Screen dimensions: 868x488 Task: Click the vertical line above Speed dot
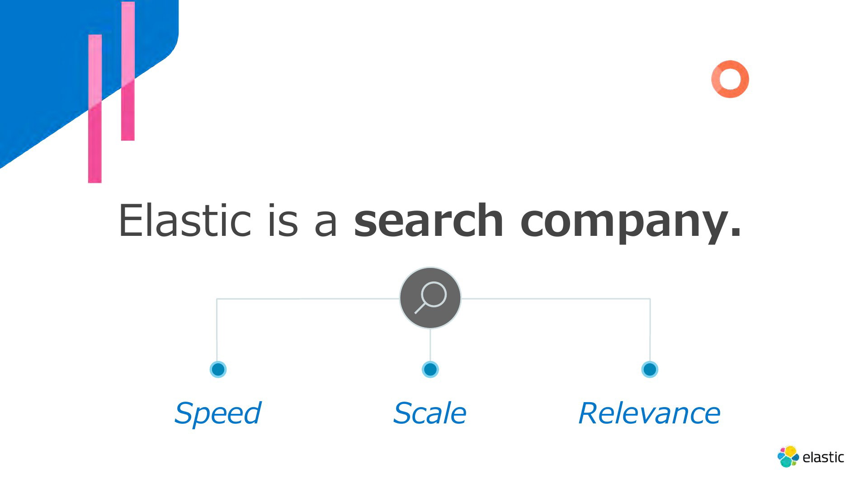(x=217, y=330)
